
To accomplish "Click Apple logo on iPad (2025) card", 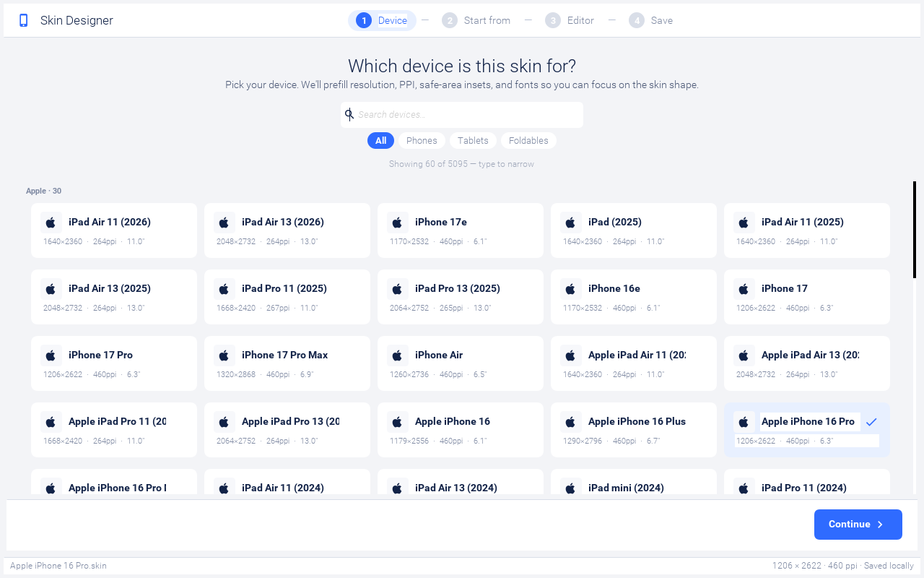I will coord(570,223).
